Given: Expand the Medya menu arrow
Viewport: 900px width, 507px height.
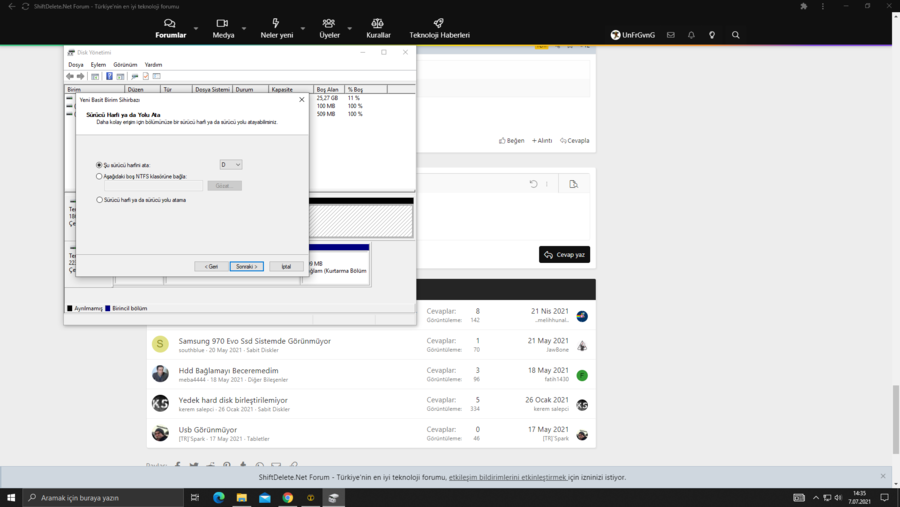Looking at the screenshot, I should (x=244, y=29).
